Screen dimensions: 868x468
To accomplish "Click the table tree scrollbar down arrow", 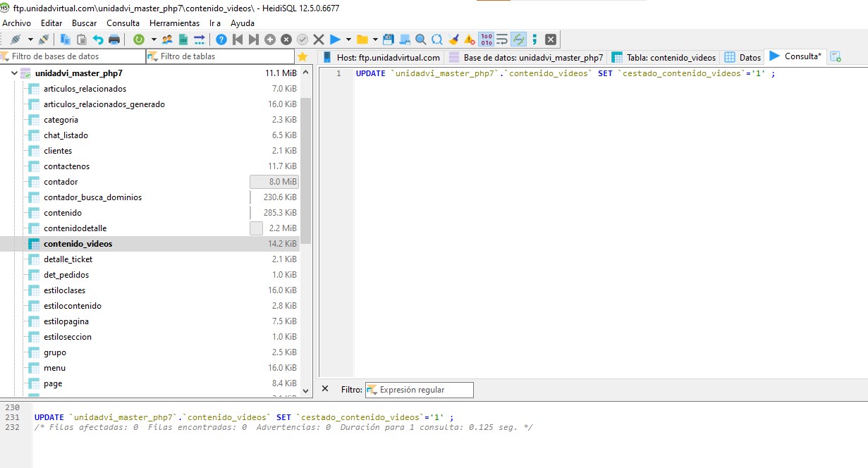I will (306, 390).
